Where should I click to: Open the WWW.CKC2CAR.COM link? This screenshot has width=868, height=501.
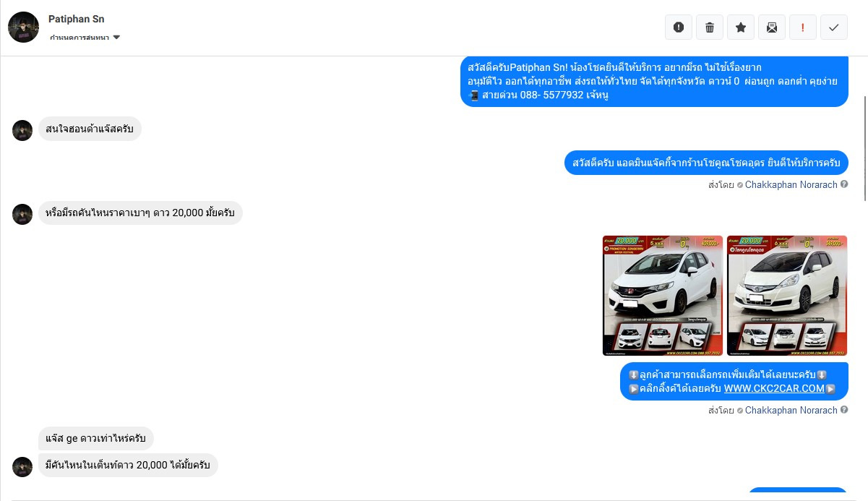(x=774, y=388)
